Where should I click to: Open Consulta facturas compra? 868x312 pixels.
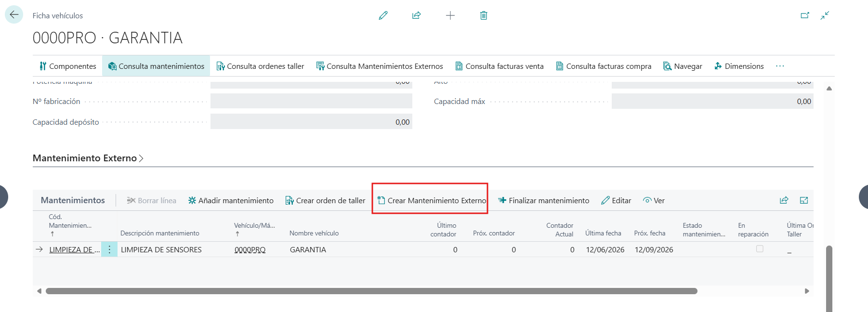(604, 66)
